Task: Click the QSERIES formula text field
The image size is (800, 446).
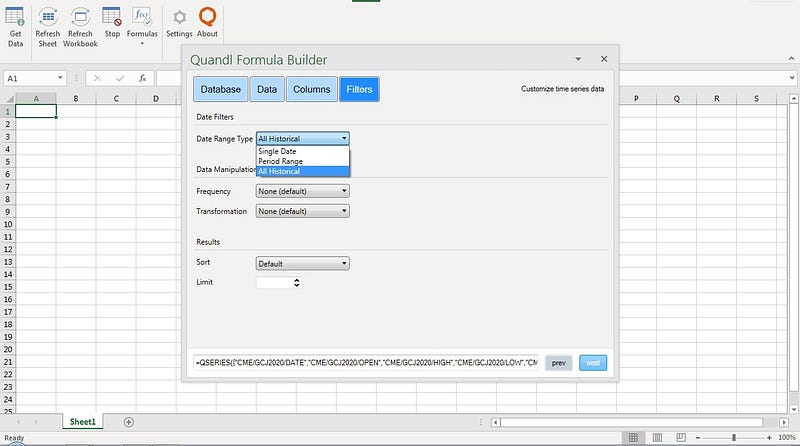Action: click(366, 363)
